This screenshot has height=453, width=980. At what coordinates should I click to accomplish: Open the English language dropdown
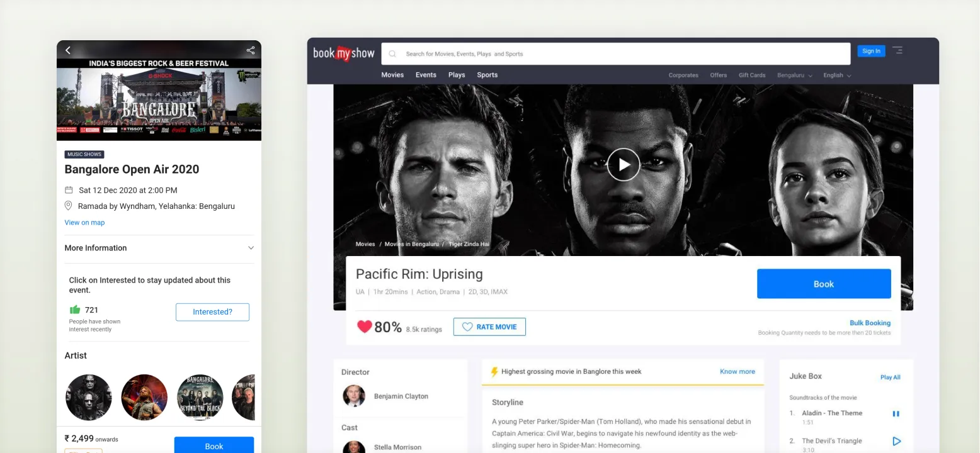click(837, 75)
